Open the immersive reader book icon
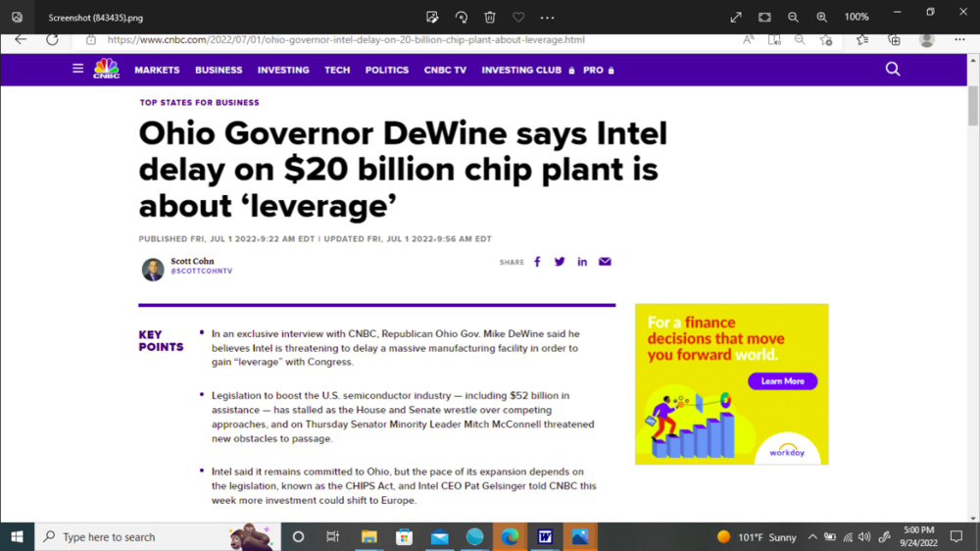The image size is (980, 551). coord(774,40)
